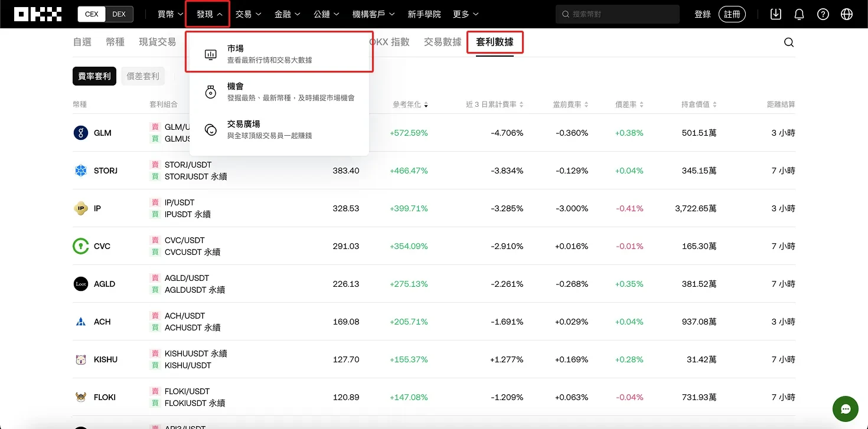Open the support chat bubble icon
This screenshot has width=868, height=429.
click(846, 409)
